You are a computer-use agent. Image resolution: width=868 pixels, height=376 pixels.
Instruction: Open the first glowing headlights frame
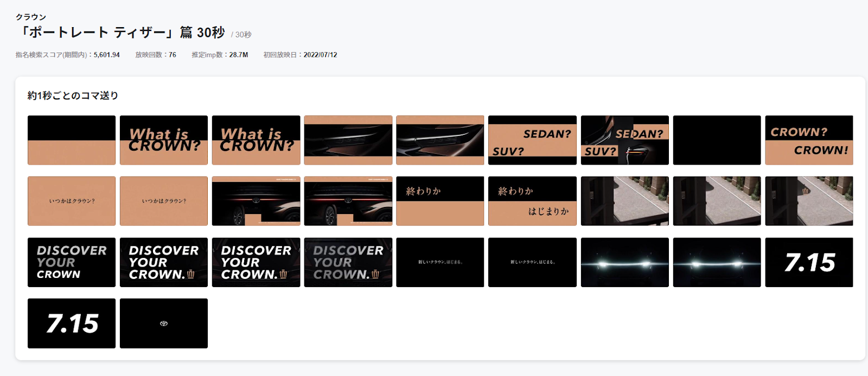(624, 262)
